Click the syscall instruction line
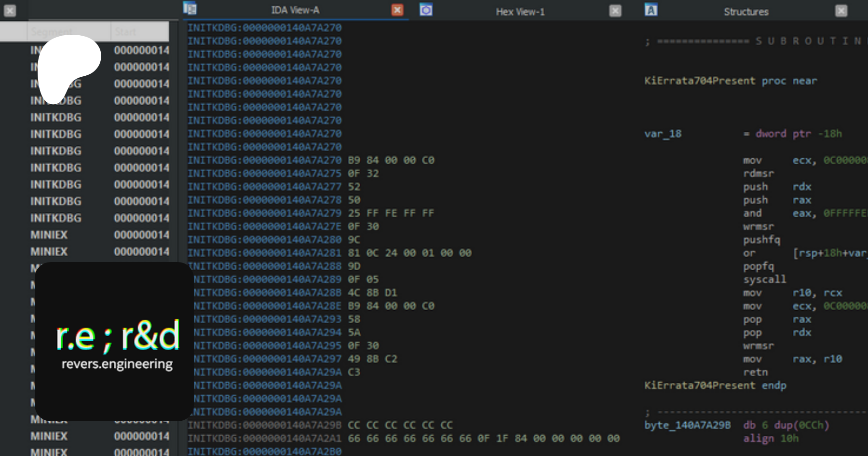 pos(764,279)
